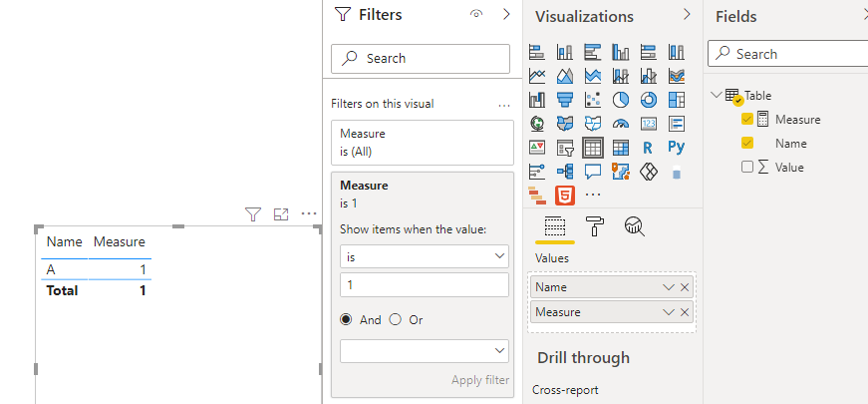
Task: Open focus mode for table visual
Action: coord(281,214)
